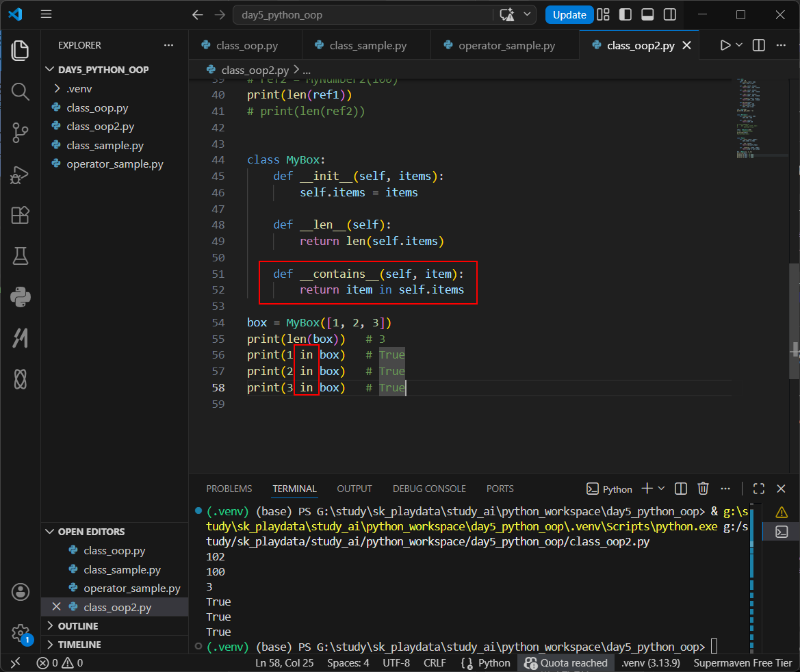800x672 pixels.
Task: Go forward with the right arrow
Action: [220, 15]
